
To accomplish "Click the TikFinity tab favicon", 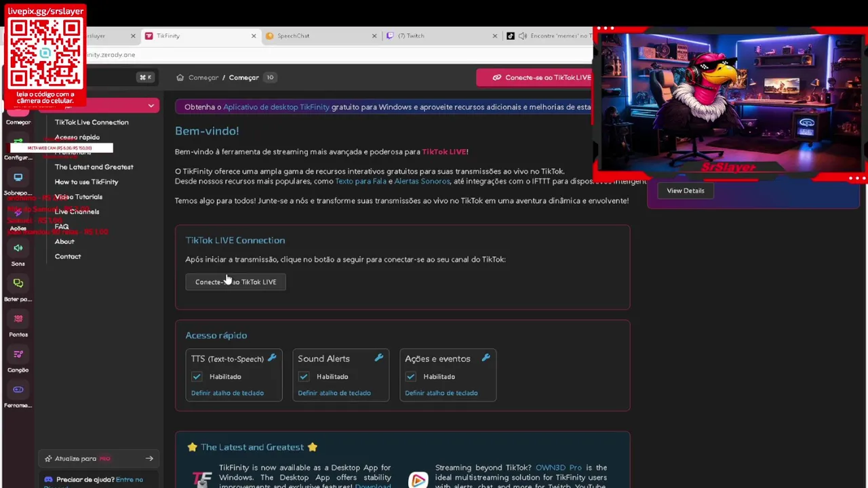I will (149, 36).
